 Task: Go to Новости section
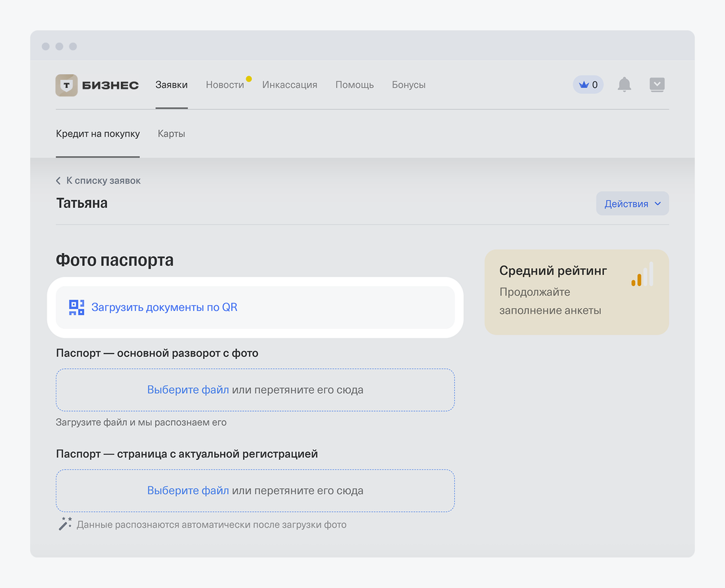point(225,85)
